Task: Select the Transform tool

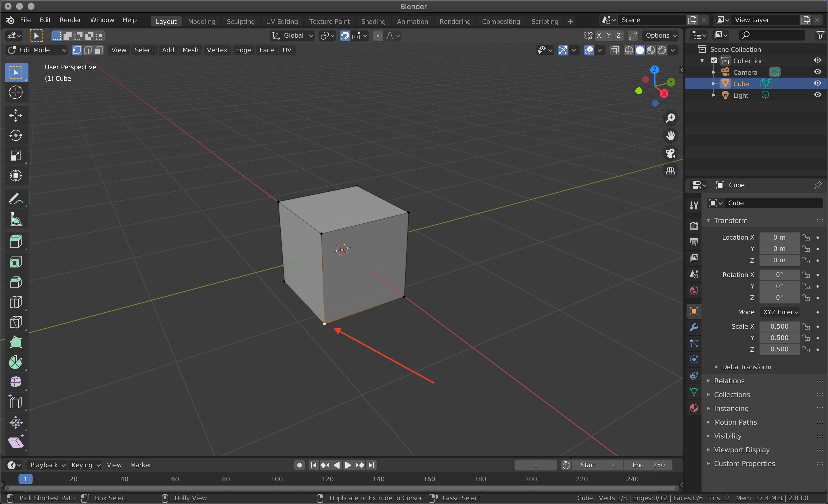Action: pos(16,176)
